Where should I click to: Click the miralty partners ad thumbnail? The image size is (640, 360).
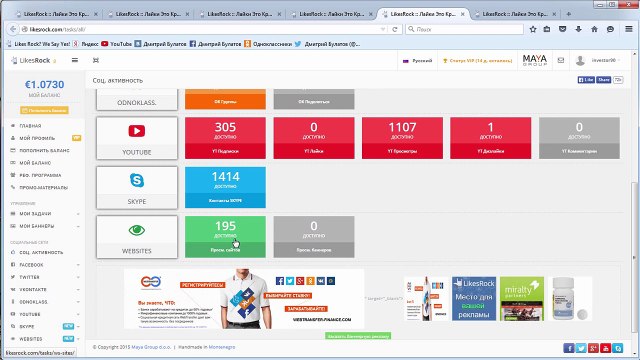pyautogui.click(x=522, y=299)
